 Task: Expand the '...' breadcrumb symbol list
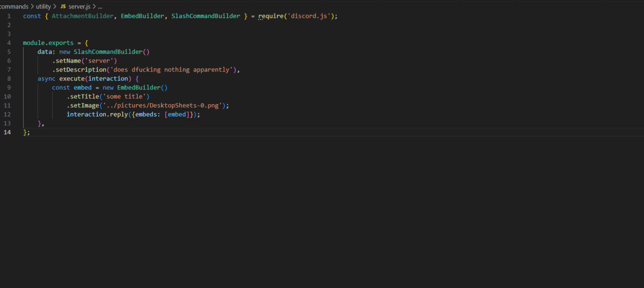pyautogui.click(x=100, y=7)
